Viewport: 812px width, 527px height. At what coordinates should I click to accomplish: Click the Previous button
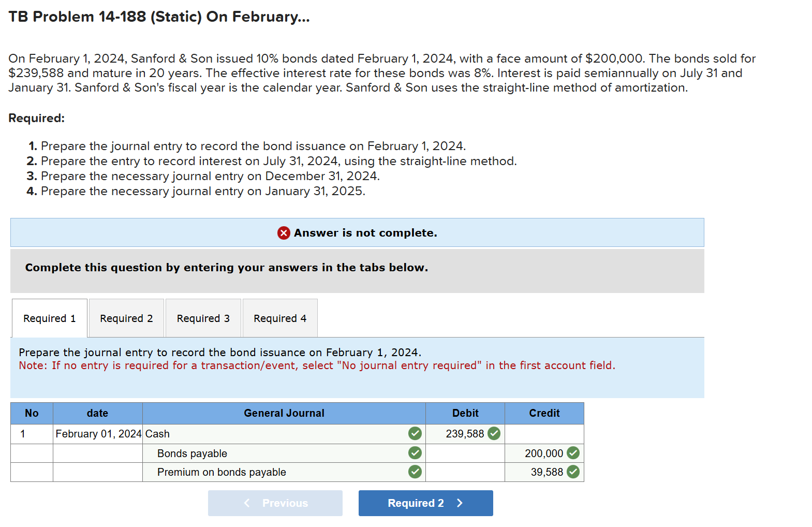point(275,503)
